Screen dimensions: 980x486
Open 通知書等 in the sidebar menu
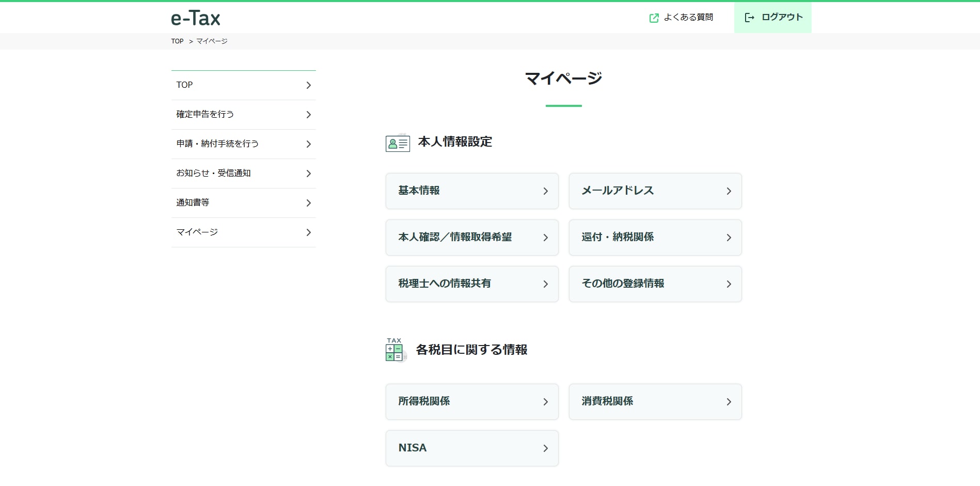click(x=243, y=203)
